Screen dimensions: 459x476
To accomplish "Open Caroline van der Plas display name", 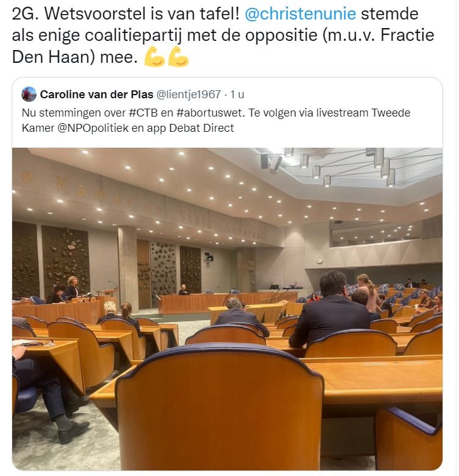I will (x=96, y=95).
